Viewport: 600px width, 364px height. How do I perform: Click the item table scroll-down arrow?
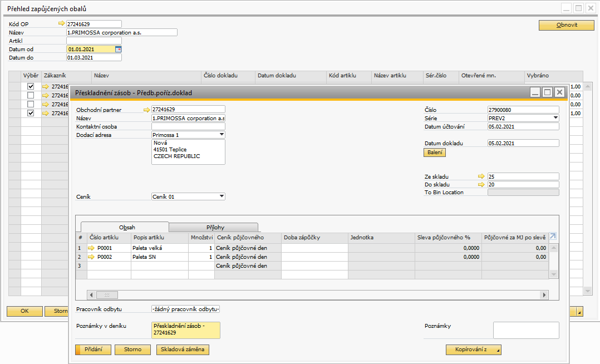(553, 274)
